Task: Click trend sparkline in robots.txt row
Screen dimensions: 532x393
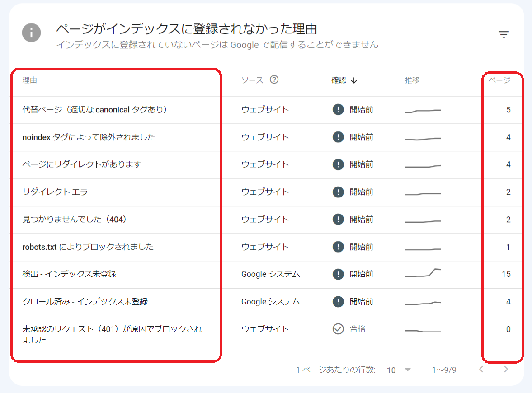Action: (x=423, y=249)
